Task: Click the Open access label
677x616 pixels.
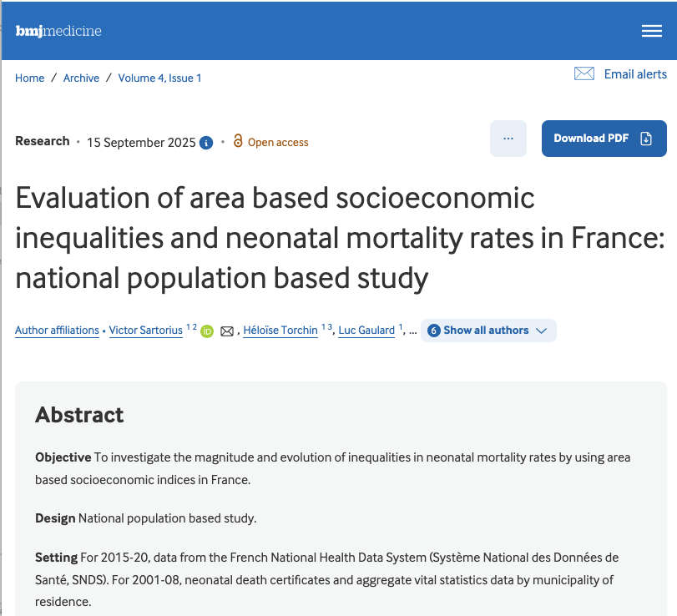Action: [x=278, y=143]
